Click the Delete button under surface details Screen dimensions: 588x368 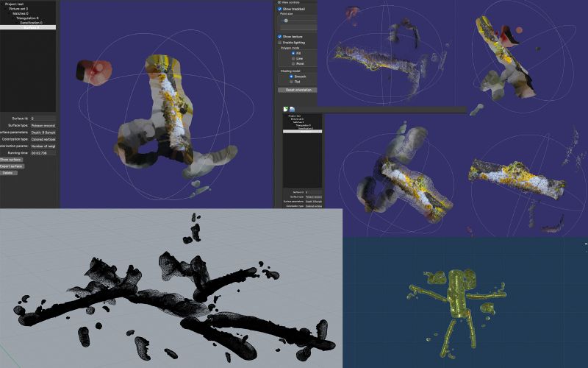click(8, 173)
